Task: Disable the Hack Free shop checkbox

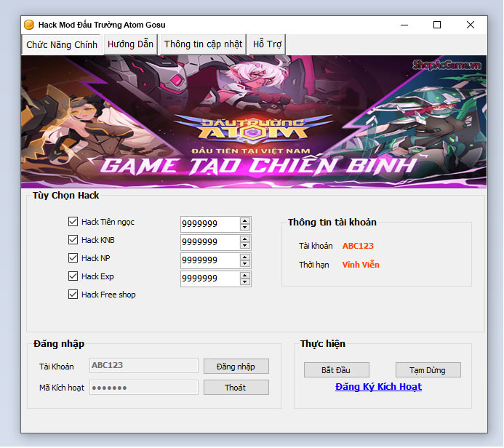Action: 73,295
